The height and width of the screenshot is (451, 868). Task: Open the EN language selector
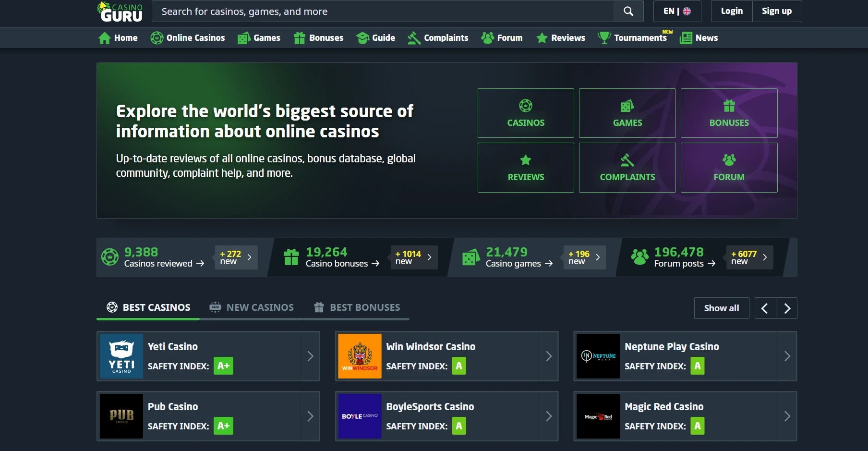click(677, 11)
